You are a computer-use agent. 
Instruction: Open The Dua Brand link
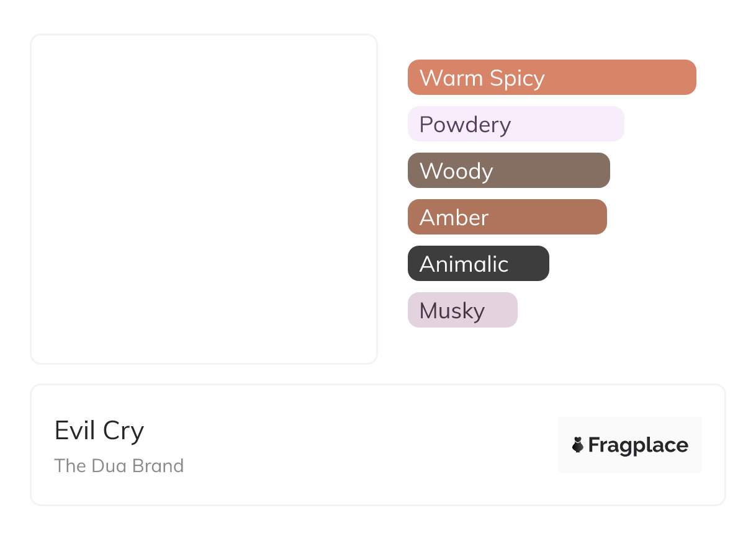click(119, 465)
